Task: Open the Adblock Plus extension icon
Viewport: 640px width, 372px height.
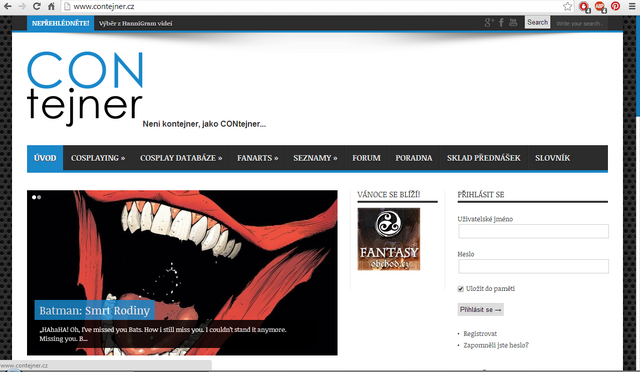Action: click(x=600, y=6)
